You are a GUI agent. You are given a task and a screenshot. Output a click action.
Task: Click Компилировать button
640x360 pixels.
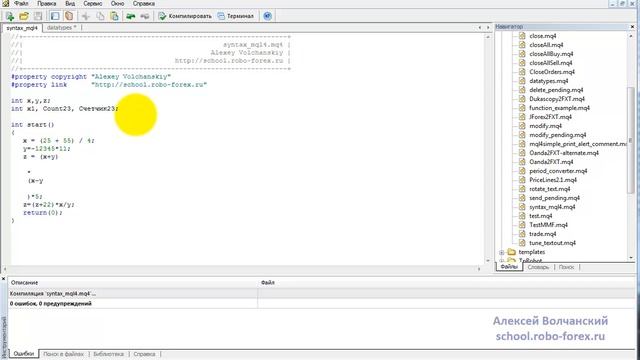[185, 16]
